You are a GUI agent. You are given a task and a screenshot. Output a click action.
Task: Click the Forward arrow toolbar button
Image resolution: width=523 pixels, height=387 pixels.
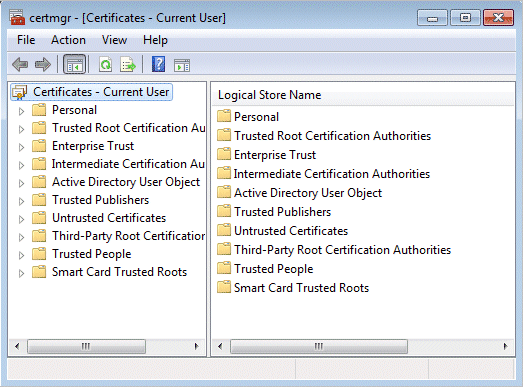tap(43, 64)
